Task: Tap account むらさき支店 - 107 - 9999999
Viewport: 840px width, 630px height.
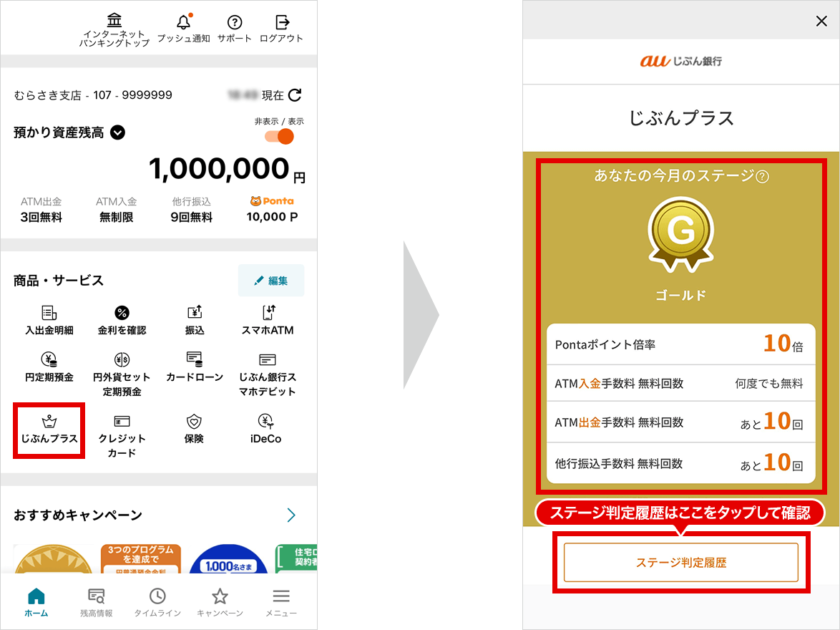Action: click(x=93, y=95)
